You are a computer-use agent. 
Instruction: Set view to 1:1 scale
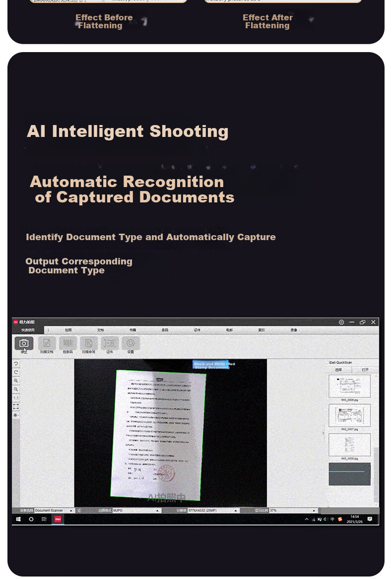click(16, 398)
